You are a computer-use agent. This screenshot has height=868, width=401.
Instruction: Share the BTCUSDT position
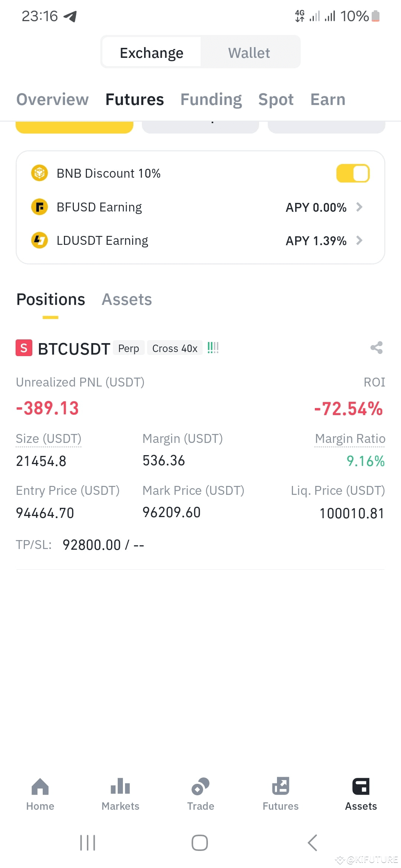[376, 348]
